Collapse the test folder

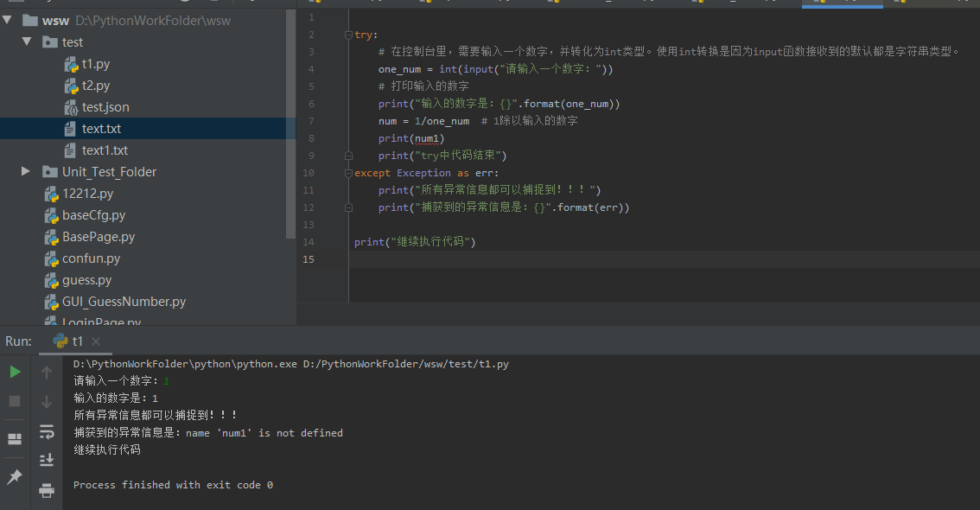pos(27,41)
